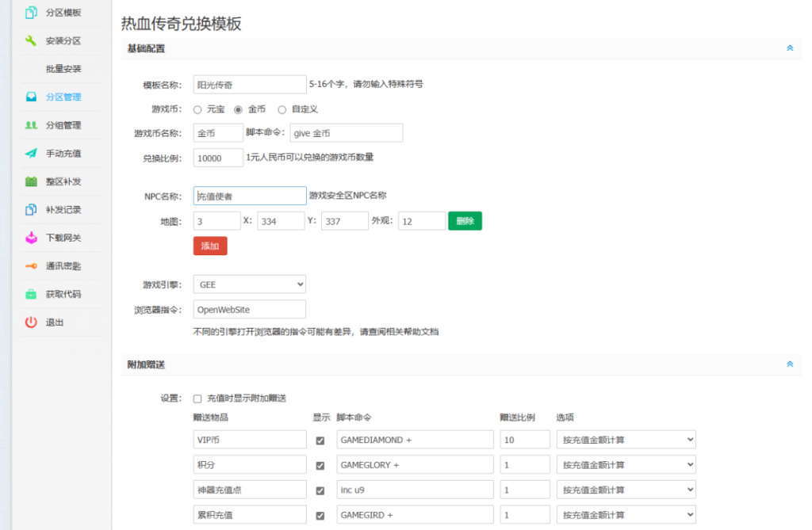Click the 下载网关 pink icon
This screenshot has width=812, height=530.
click(31, 238)
